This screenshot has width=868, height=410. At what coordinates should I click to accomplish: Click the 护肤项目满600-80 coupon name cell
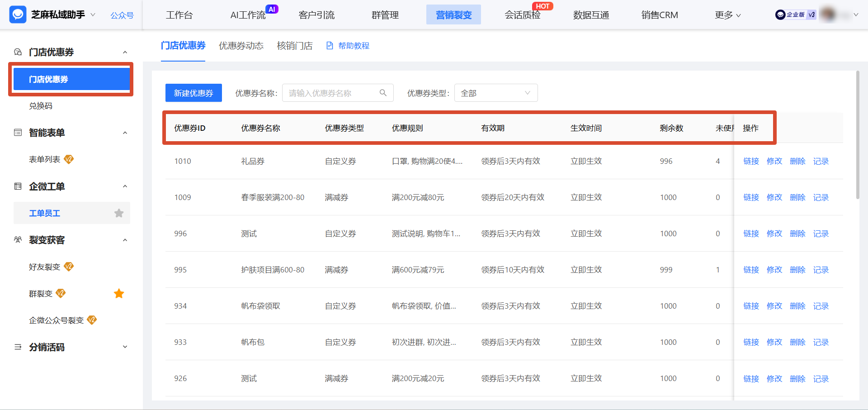(273, 270)
